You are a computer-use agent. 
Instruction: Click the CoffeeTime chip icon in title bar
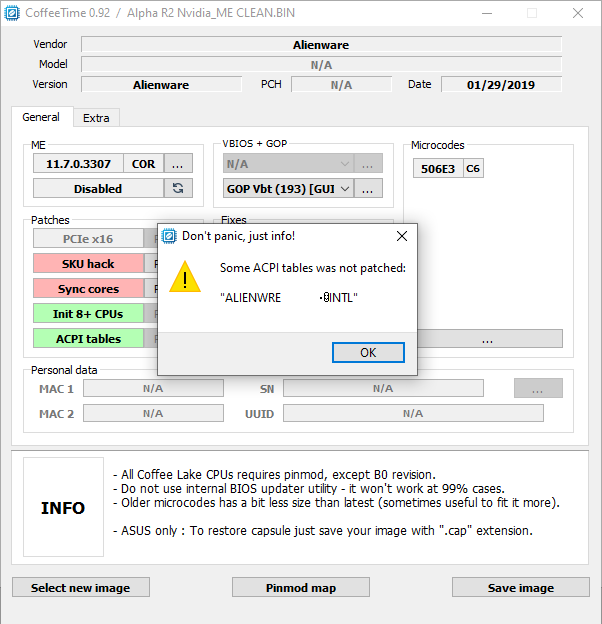coord(12,13)
